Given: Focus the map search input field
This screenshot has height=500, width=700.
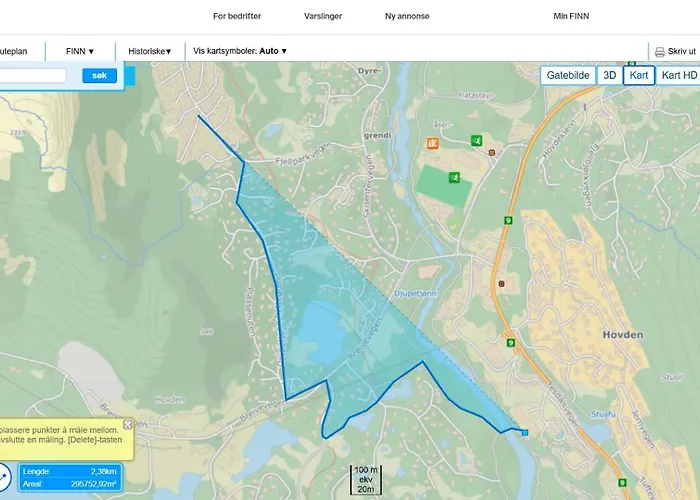Looking at the screenshot, I should point(33,75).
